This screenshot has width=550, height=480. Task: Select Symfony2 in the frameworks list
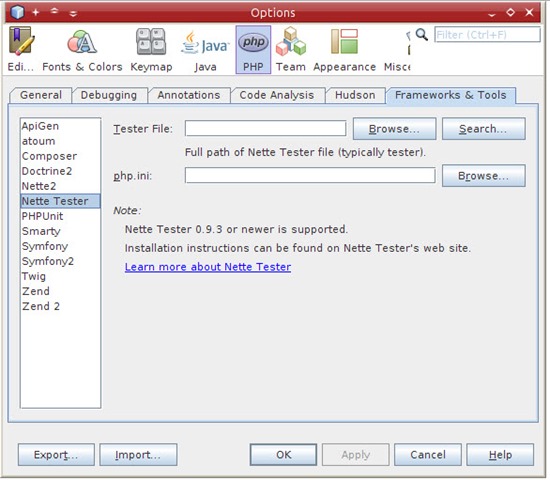tap(60, 261)
